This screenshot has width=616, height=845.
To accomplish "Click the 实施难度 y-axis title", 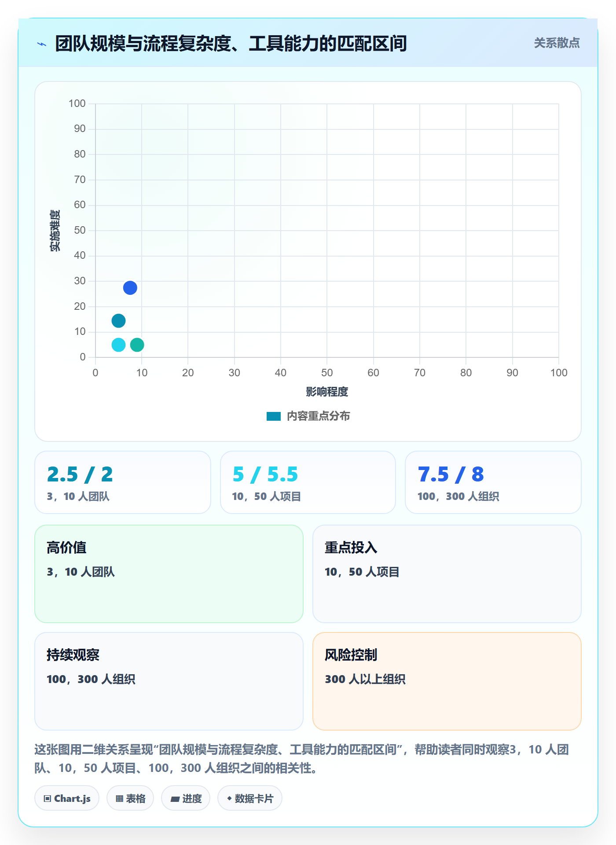I will pyautogui.click(x=55, y=231).
